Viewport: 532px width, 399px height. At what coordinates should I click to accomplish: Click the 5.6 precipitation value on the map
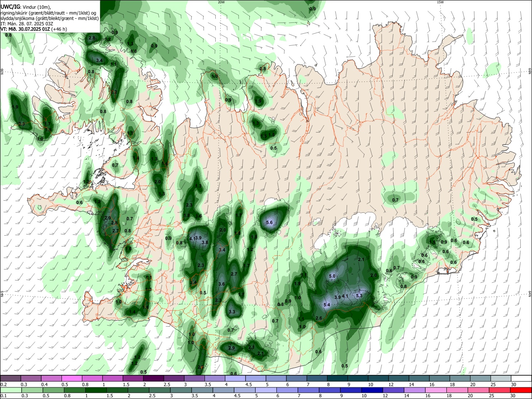pyautogui.click(x=269, y=223)
